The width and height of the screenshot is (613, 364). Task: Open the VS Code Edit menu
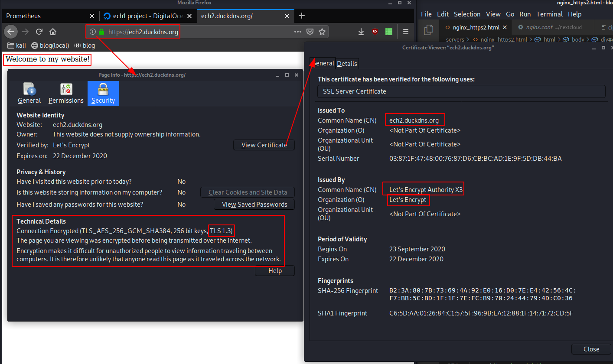coord(443,14)
